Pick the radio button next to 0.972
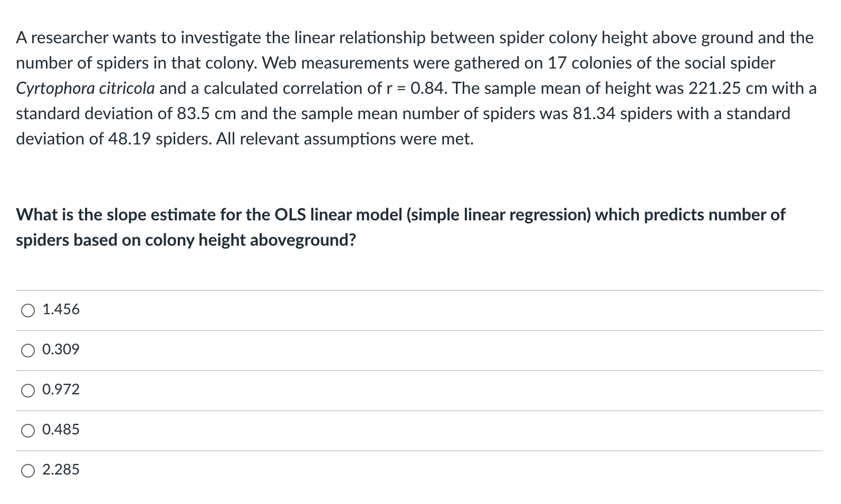 point(27,391)
